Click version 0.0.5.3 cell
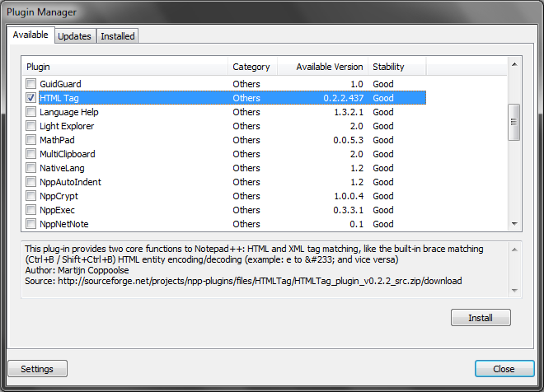 349,140
